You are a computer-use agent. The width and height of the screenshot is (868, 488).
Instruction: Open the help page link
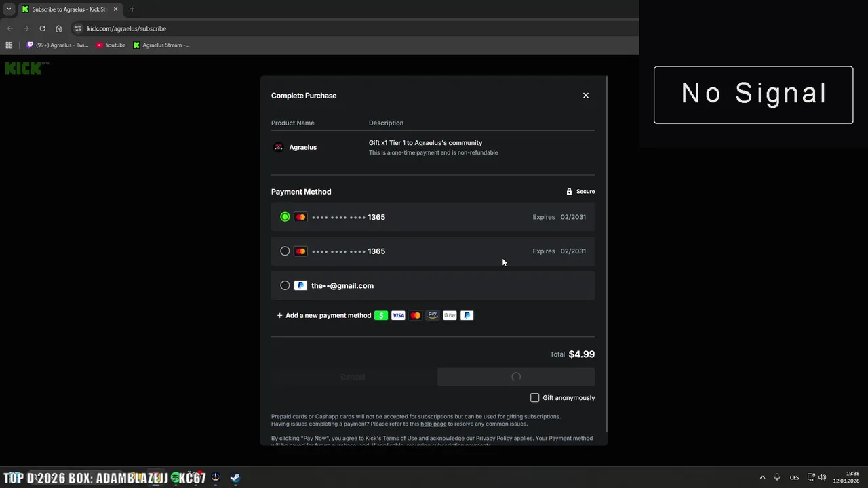(x=433, y=424)
